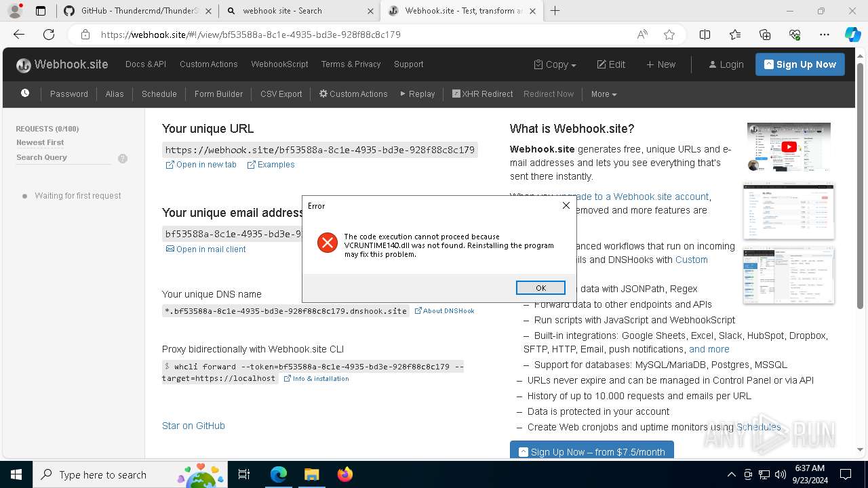
Task: Open the Webhook.site logo home link
Action: coord(62,64)
